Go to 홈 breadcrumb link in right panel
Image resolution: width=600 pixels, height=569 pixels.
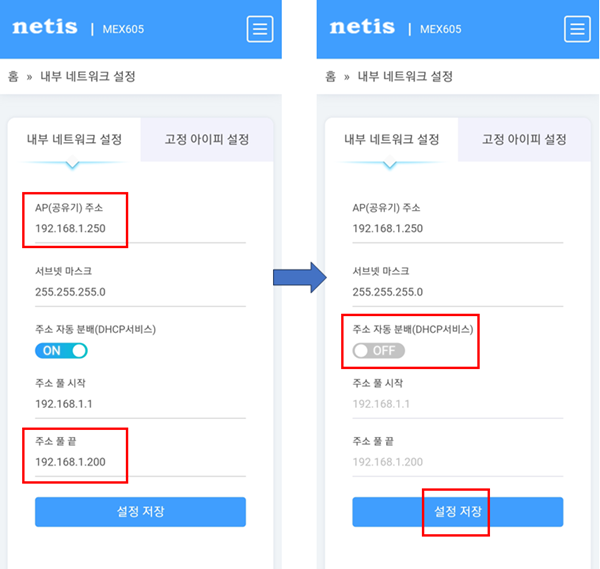click(x=330, y=77)
